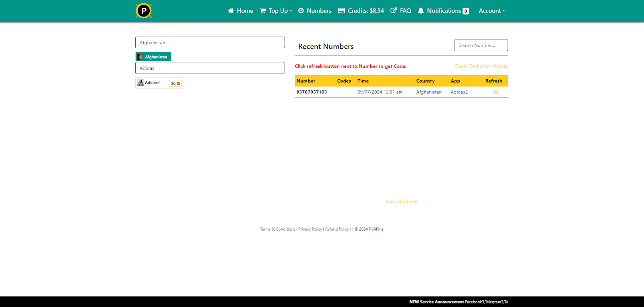The width and height of the screenshot is (644, 307).
Task: Click the Home house icon
Action: [231, 11]
